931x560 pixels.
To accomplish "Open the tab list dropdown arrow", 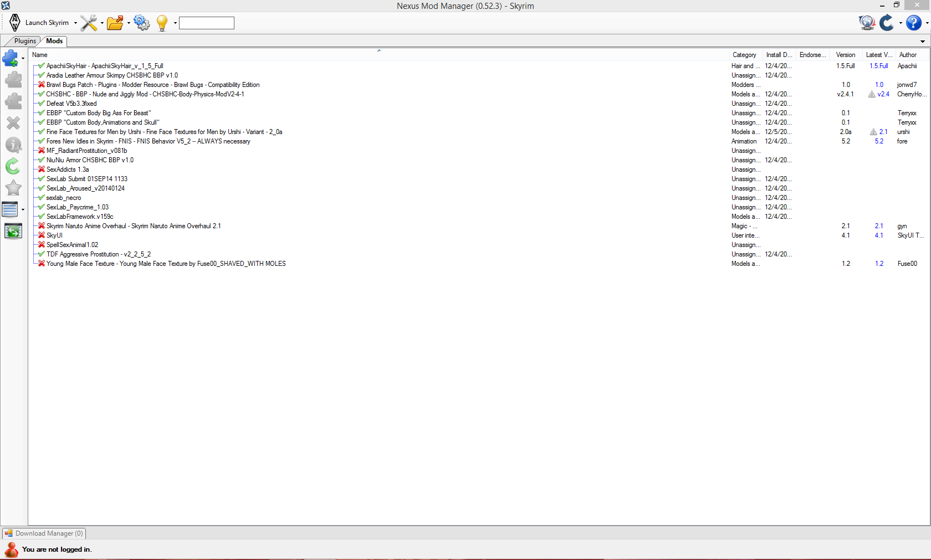I will [923, 42].
